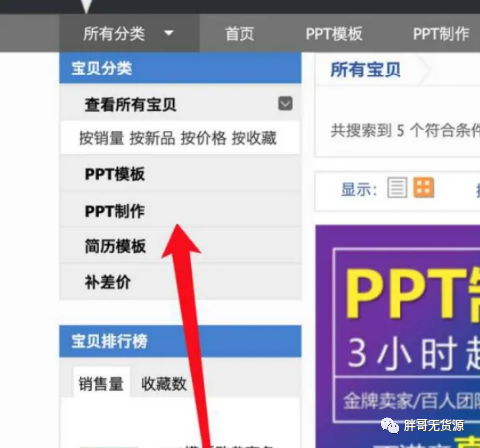480x448 pixels.
Task: Sort items via 按收藏 link
Action: [254, 138]
